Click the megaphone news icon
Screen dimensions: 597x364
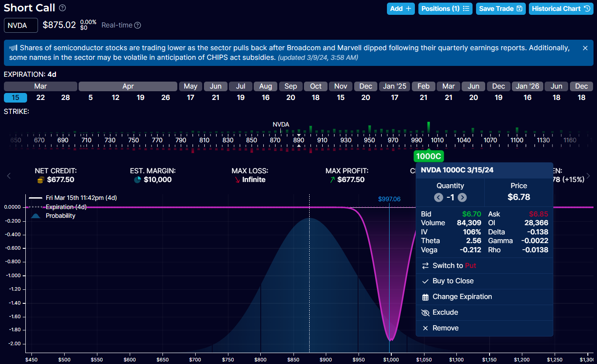[13, 48]
